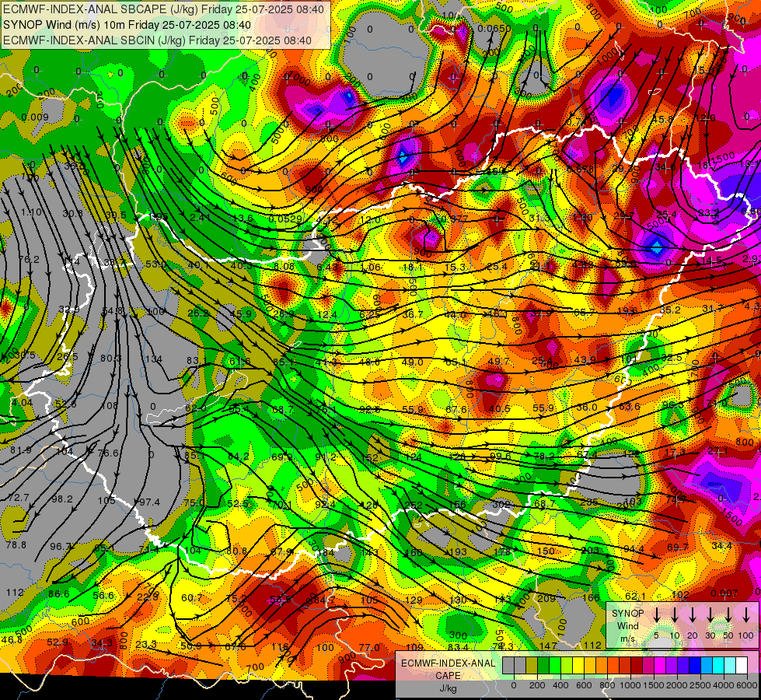Click the map value '8.08'
Image resolution: width=761 pixels, height=700 pixels.
click(284, 266)
